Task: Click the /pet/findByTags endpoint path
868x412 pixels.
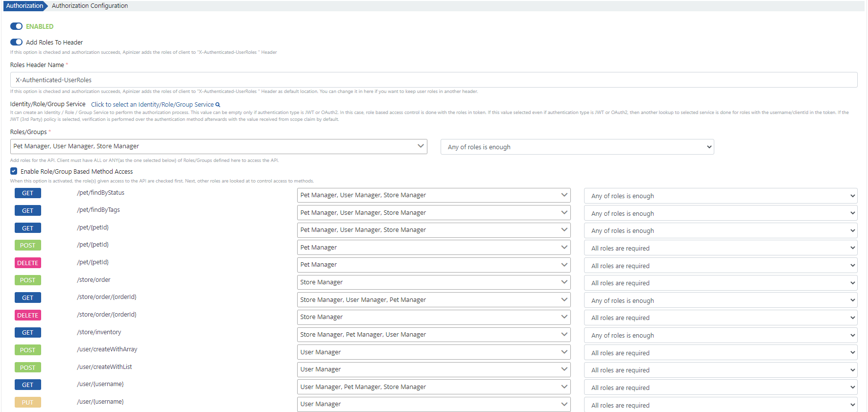Action: [x=98, y=210]
